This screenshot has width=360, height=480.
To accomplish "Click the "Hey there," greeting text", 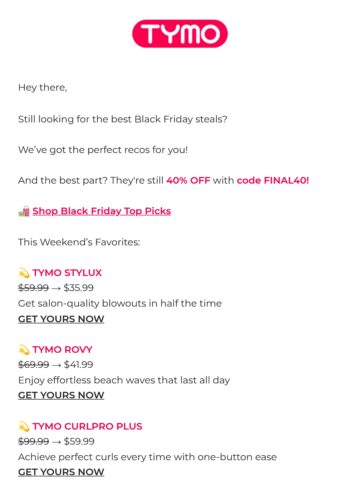I will coord(43,88).
